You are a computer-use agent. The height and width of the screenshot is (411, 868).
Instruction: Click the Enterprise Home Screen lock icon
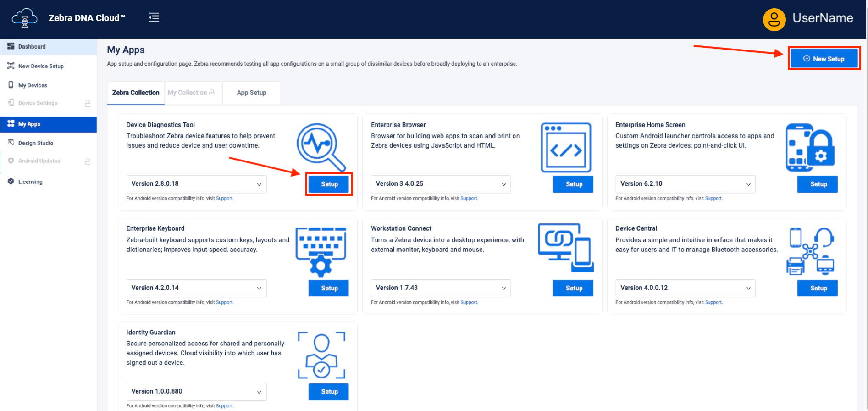coord(810,147)
